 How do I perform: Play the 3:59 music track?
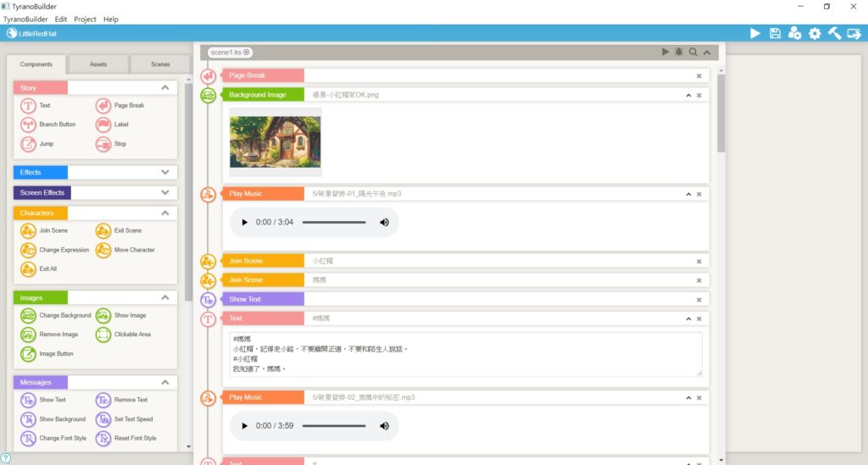point(244,426)
